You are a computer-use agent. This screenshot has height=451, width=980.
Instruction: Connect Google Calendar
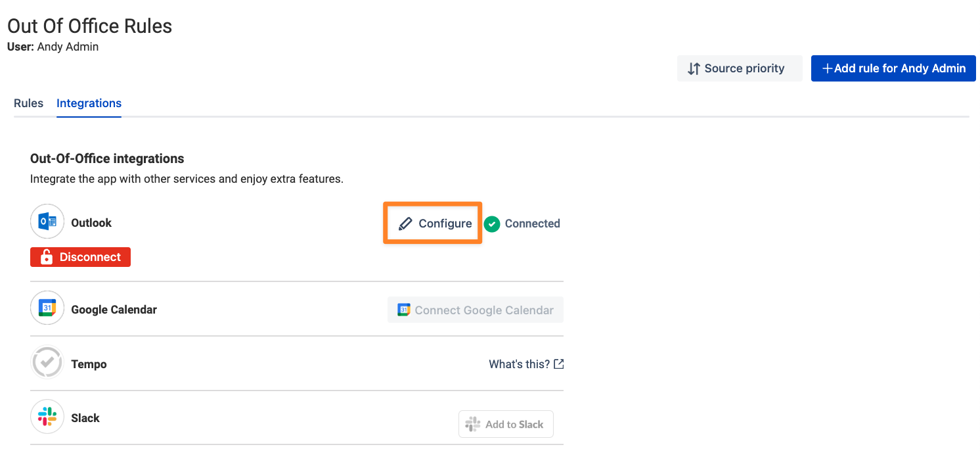(476, 310)
